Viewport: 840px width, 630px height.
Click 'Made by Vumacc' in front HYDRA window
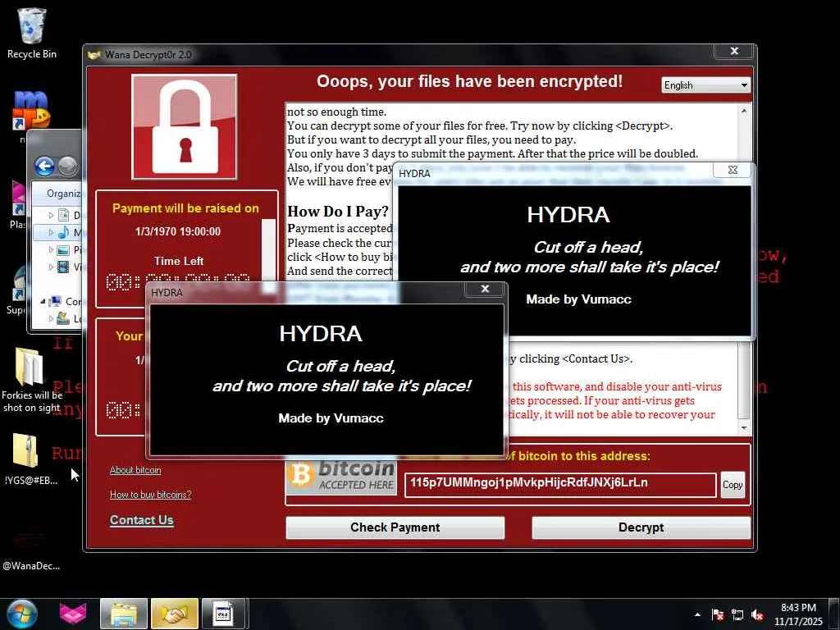[x=331, y=418]
